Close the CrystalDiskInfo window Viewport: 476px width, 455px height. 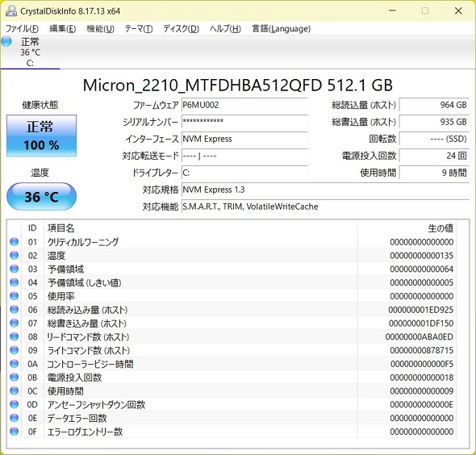pos(458,10)
